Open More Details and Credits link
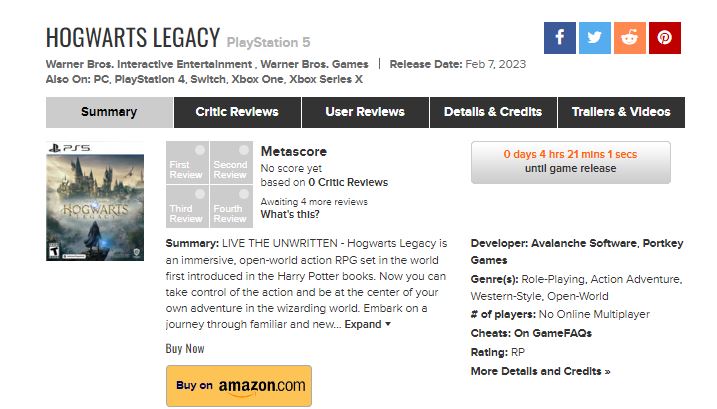717x409 pixels. click(540, 371)
